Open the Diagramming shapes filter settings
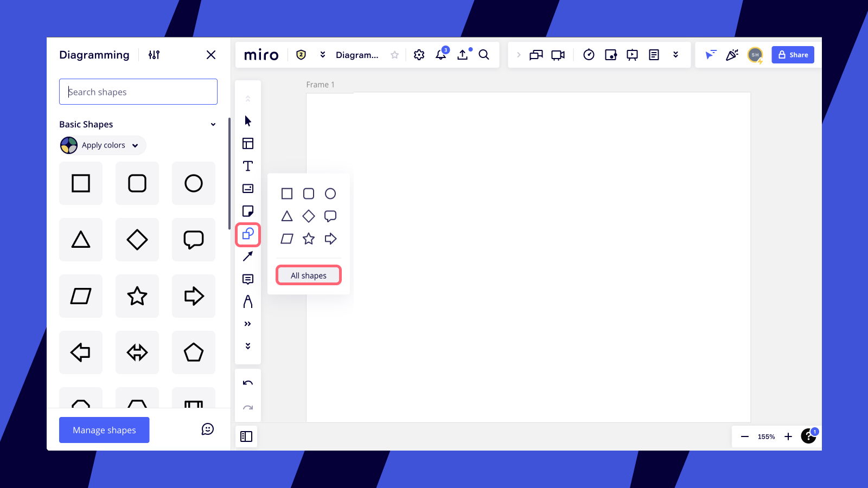The width and height of the screenshot is (868, 488). click(x=154, y=55)
